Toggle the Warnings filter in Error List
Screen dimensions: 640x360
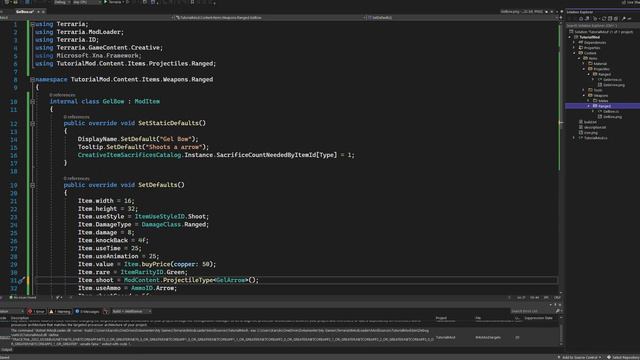click(x=60, y=311)
